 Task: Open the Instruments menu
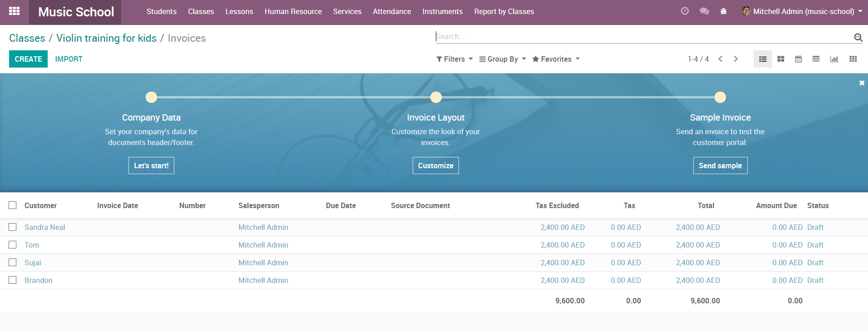(442, 11)
